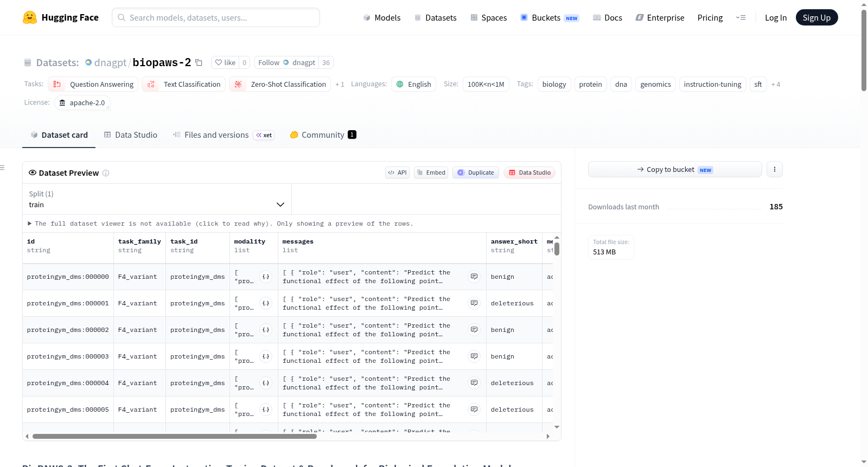Expand the modality JSON for row 000005
868x467 pixels.
tap(266, 410)
